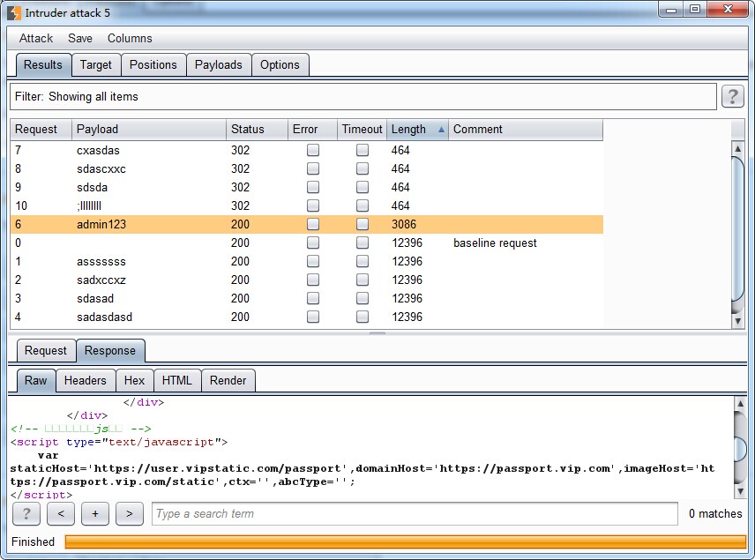Click the response pane scrollbar thumb
This screenshot has width=755, height=560.
[x=740, y=449]
